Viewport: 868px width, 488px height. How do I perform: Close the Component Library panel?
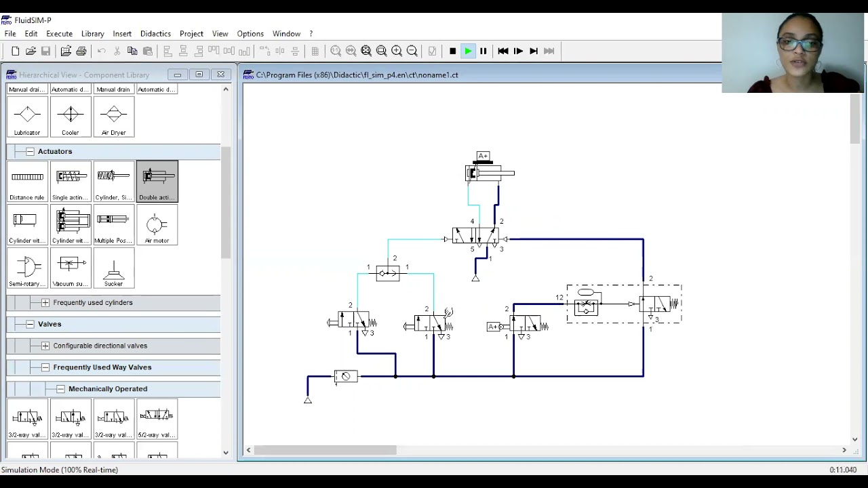(x=220, y=75)
